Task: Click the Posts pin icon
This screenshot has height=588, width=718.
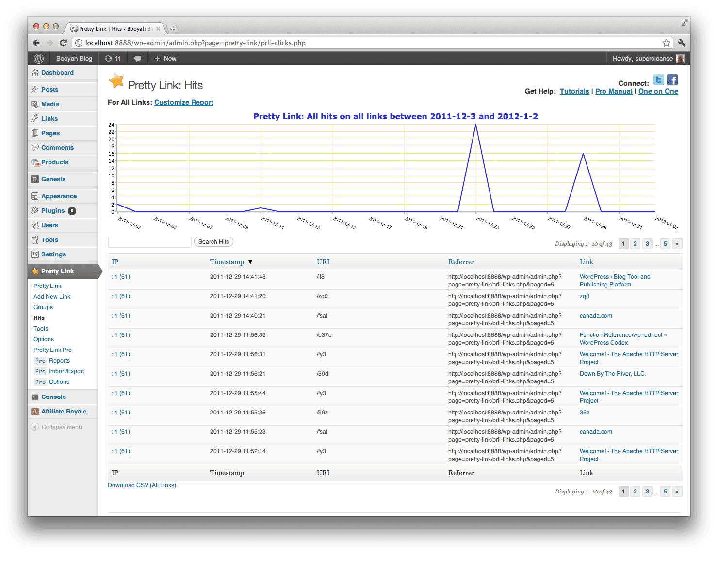Action: click(x=35, y=90)
